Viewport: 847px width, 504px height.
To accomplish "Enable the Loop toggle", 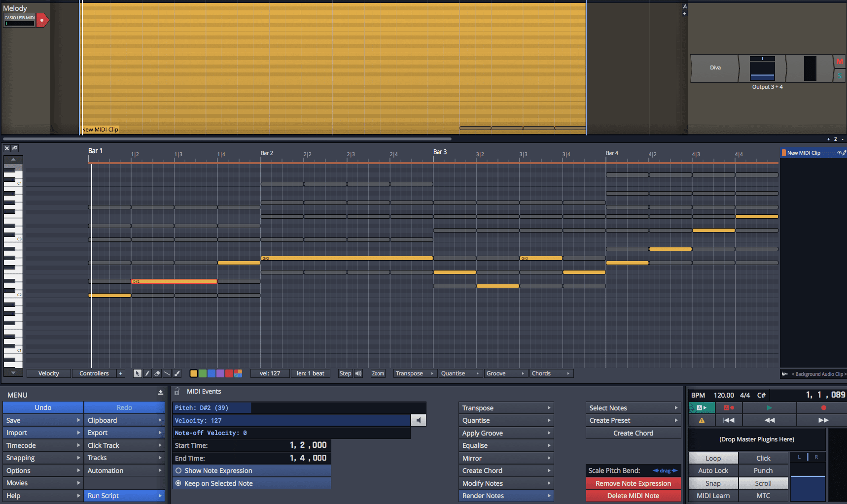I will point(712,458).
